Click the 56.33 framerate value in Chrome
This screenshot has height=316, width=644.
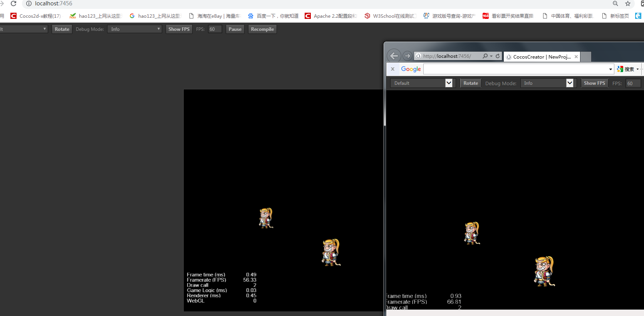(x=250, y=280)
